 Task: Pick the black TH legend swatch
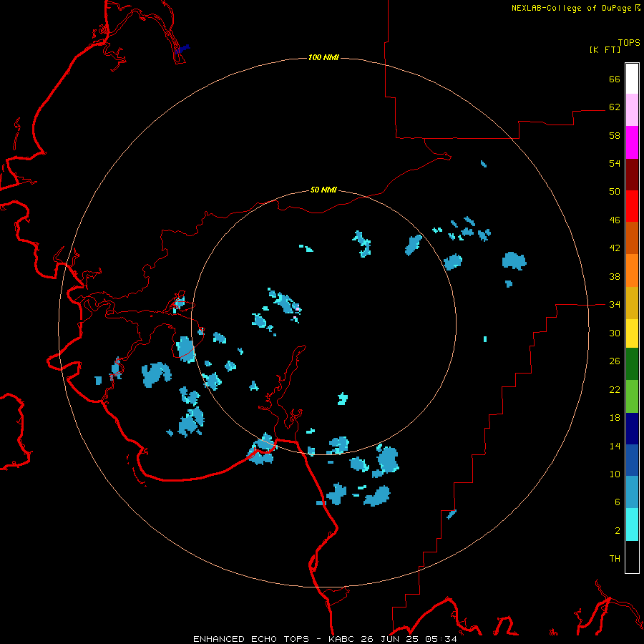click(632, 557)
